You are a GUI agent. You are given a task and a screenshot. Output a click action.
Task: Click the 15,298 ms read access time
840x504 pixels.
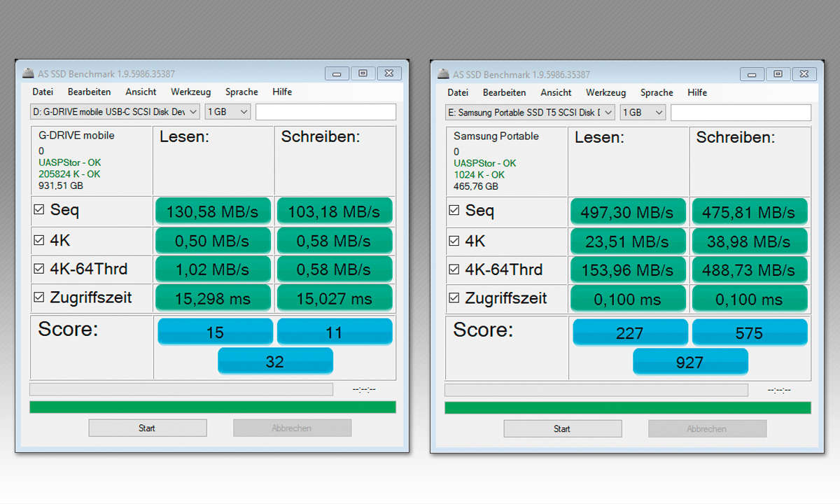[x=213, y=297]
